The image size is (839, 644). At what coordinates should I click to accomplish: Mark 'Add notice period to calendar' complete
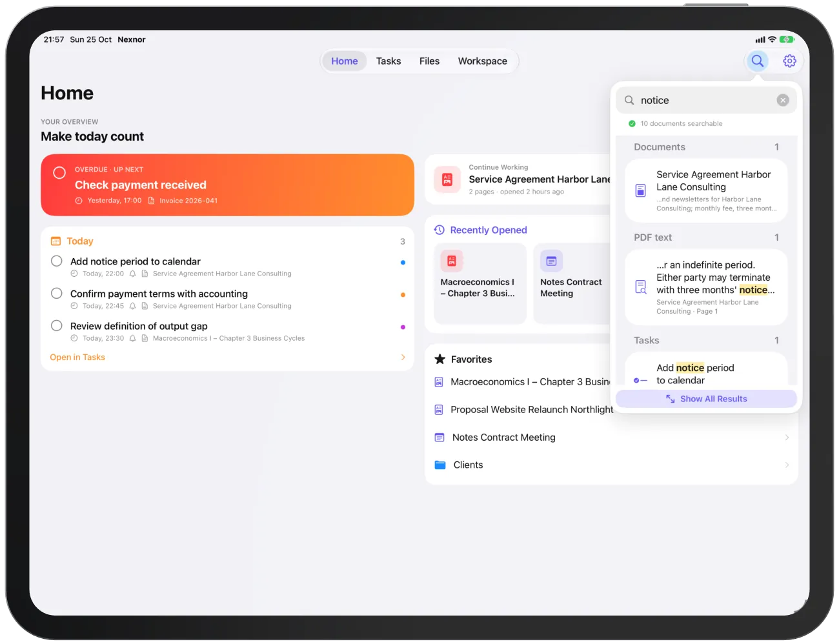pos(57,261)
